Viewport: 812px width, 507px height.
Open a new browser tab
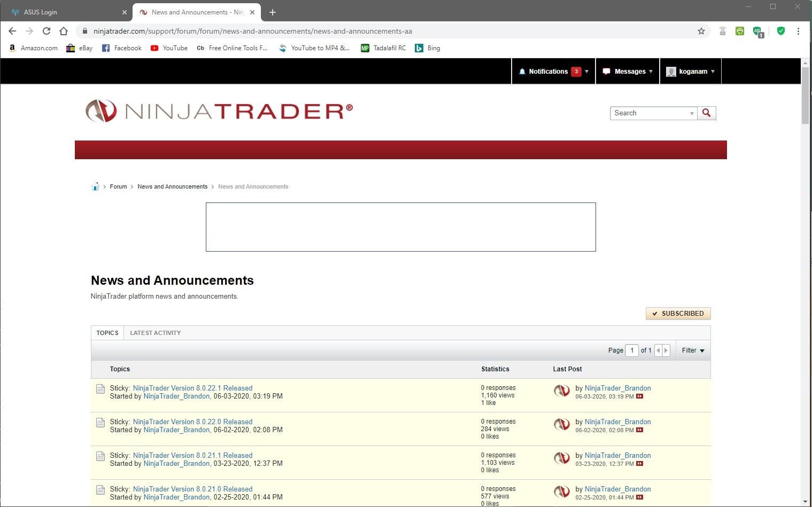(273, 12)
